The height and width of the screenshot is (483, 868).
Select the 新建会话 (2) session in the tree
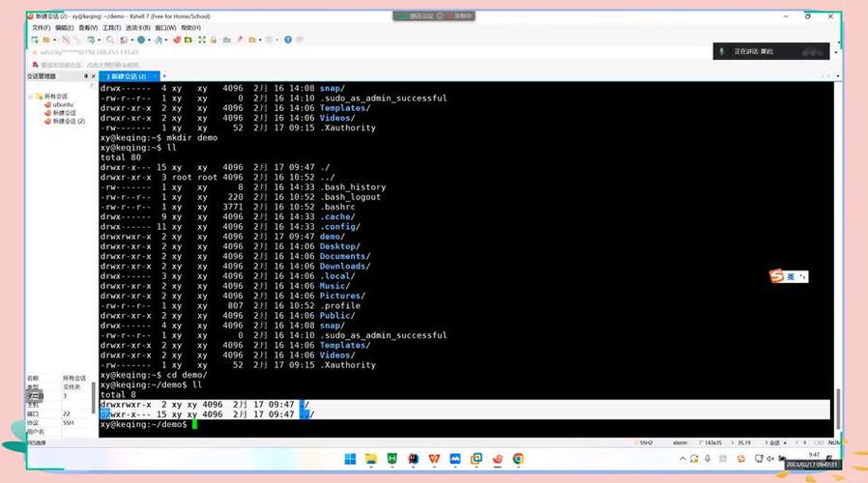69,121
